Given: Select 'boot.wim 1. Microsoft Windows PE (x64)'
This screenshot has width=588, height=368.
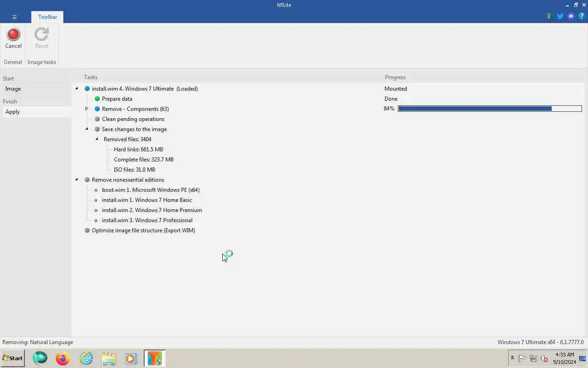Looking at the screenshot, I should [151, 190].
